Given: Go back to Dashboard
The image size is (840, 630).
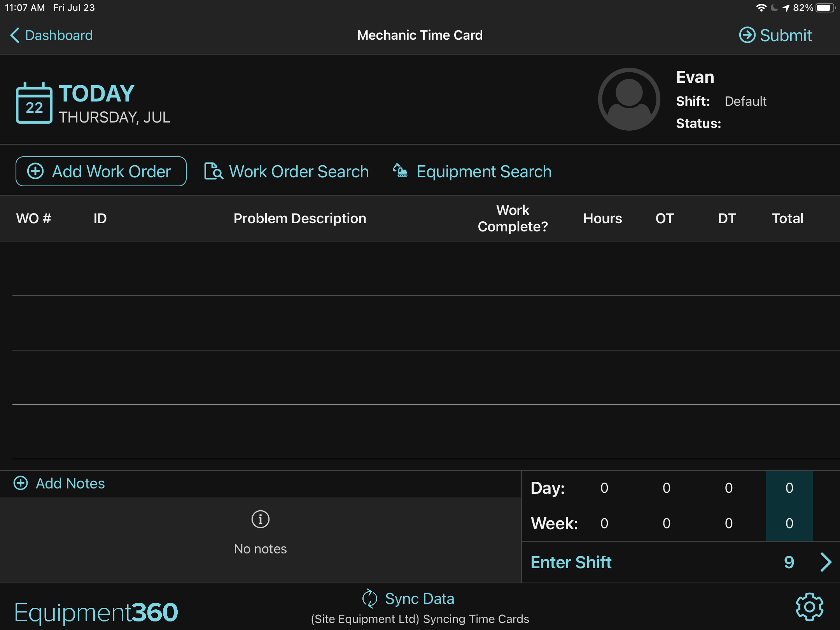Looking at the screenshot, I should coord(51,35).
